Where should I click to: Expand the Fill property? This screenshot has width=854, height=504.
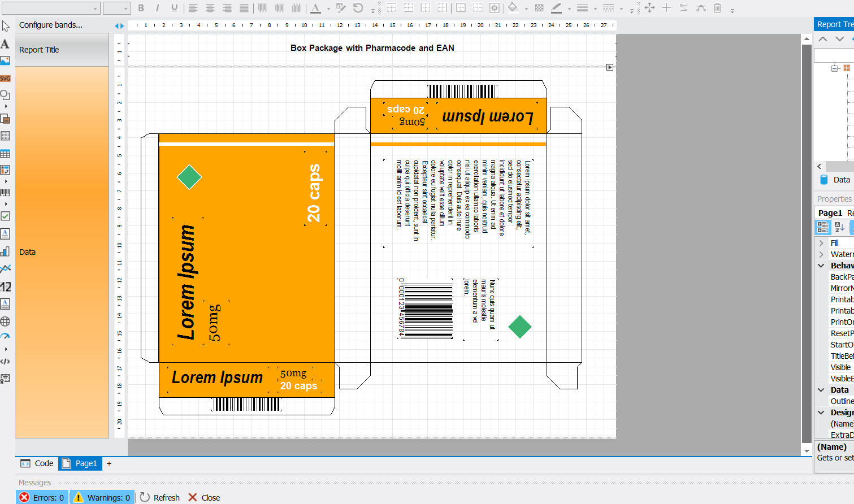[821, 243]
